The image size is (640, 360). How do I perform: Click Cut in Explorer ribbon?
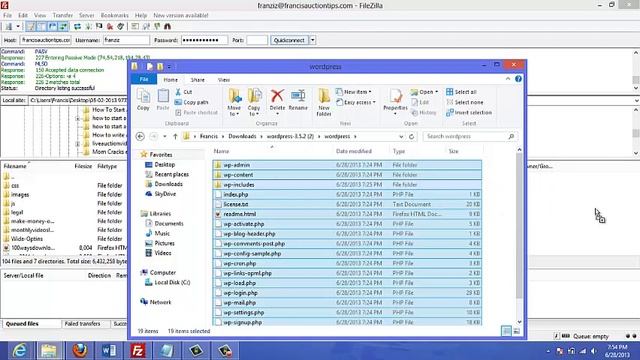pos(184,92)
